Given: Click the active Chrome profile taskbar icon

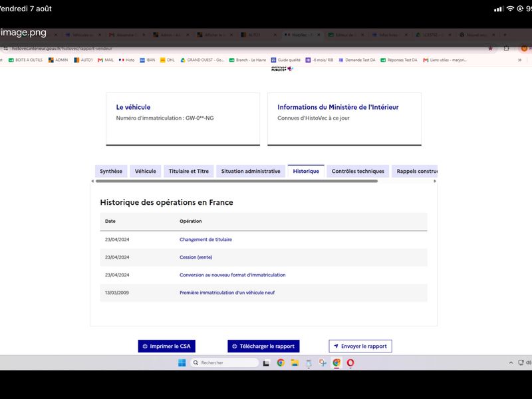Looking at the screenshot, I should 336,362.
